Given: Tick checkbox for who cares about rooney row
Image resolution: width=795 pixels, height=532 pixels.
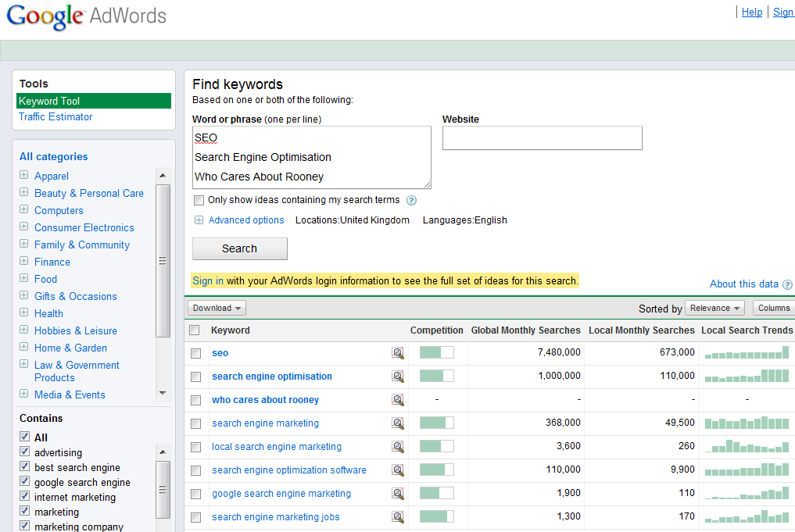Looking at the screenshot, I should 195,400.
